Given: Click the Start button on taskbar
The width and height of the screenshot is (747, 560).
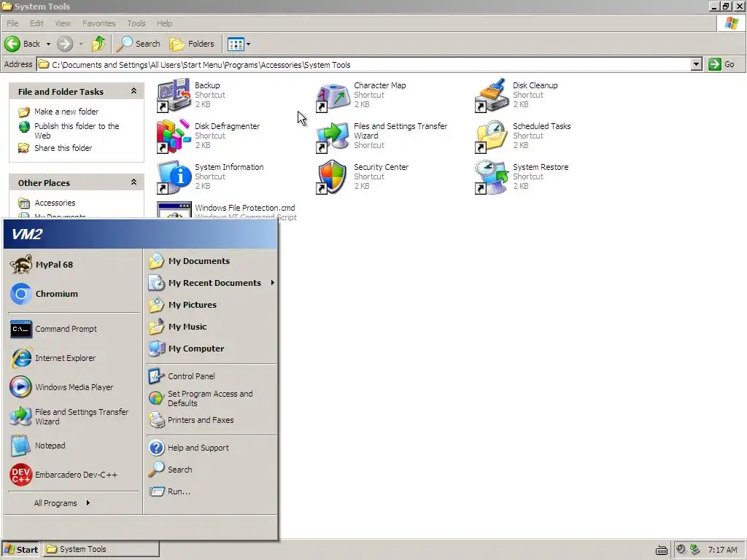Looking at the screenshot, I should click(20, 550).
